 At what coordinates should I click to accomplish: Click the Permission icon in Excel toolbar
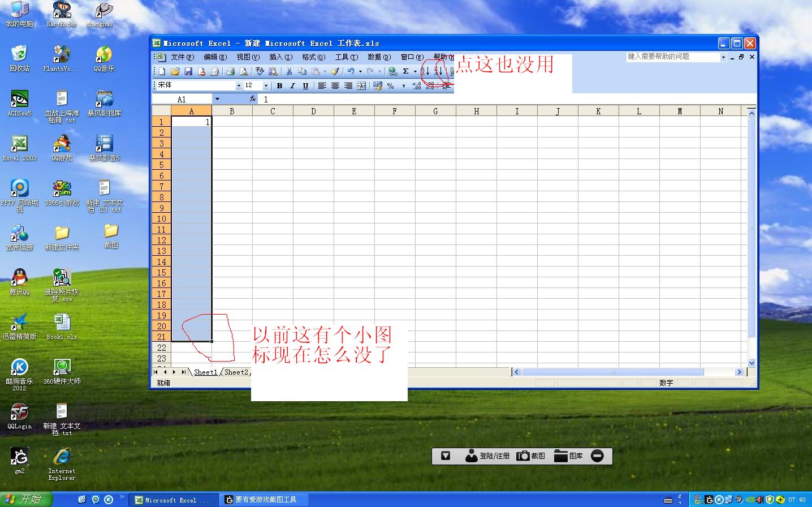click(201, 71)
